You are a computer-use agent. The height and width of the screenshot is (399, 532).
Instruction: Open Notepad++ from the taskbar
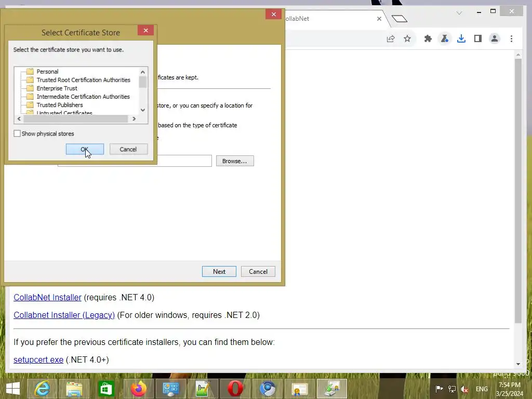tap(203, 389)
